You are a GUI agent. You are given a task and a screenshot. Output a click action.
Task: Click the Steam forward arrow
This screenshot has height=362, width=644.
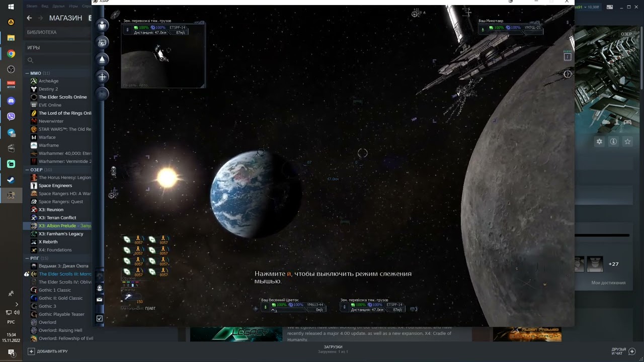coord(40,18)
